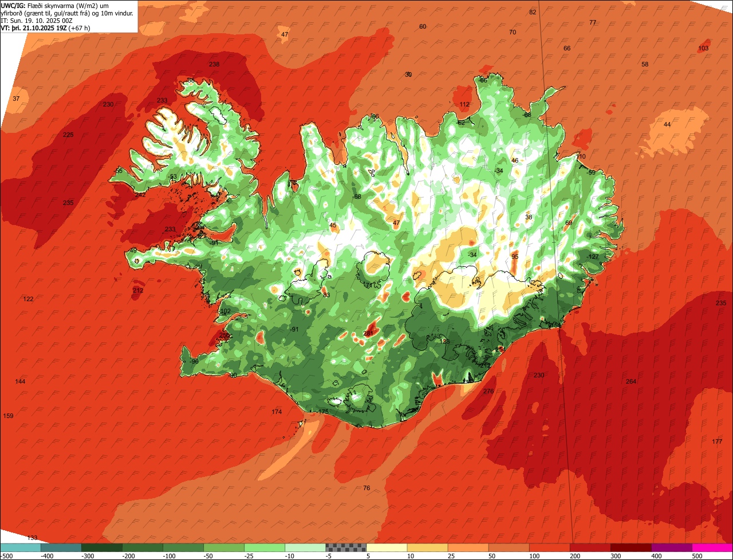
Task: Click the initial time 'IT: Sun. 19. 10. 2025 00Z'
Action: tap(37, 21)
